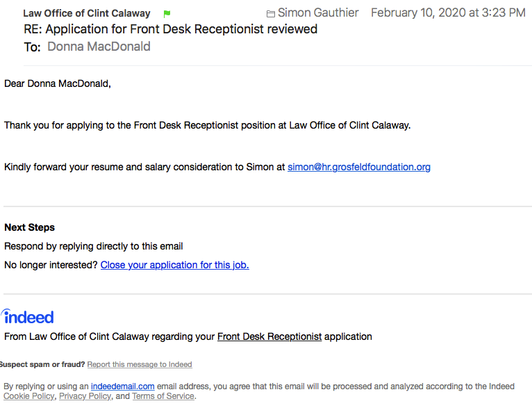Open the indeedemail.com link
532x408 pixels.
click(122, 386)
